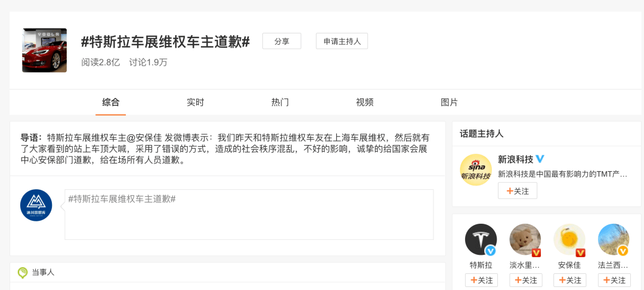Click the 新浪科技 description text line
644x290 pixels.
(x=563, y=174)
